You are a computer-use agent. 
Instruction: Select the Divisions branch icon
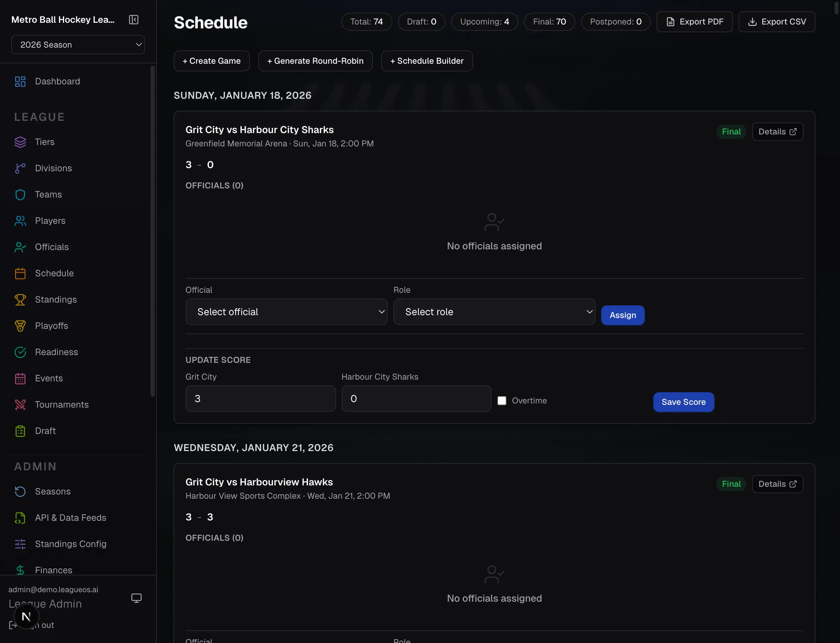pyautogui.click(x=20, y=168)
